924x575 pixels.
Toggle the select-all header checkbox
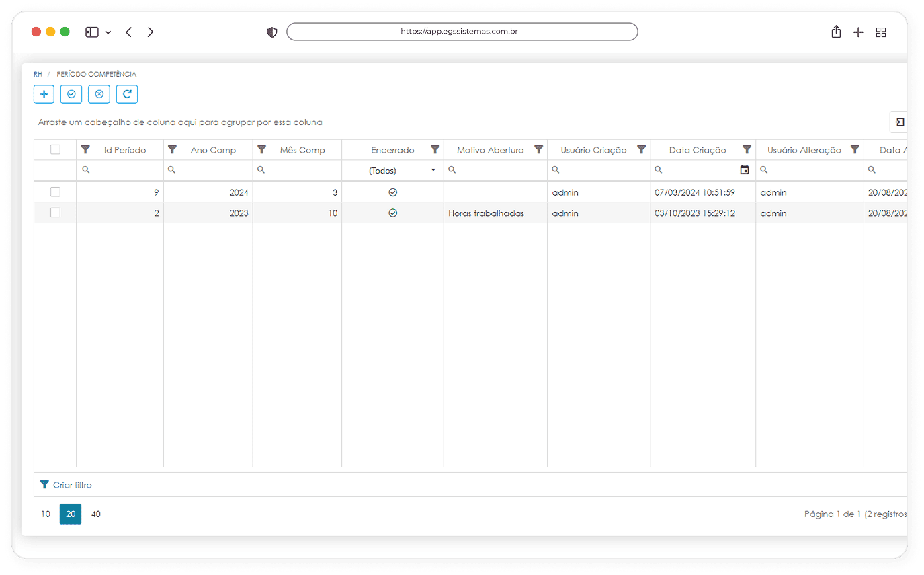55,149
